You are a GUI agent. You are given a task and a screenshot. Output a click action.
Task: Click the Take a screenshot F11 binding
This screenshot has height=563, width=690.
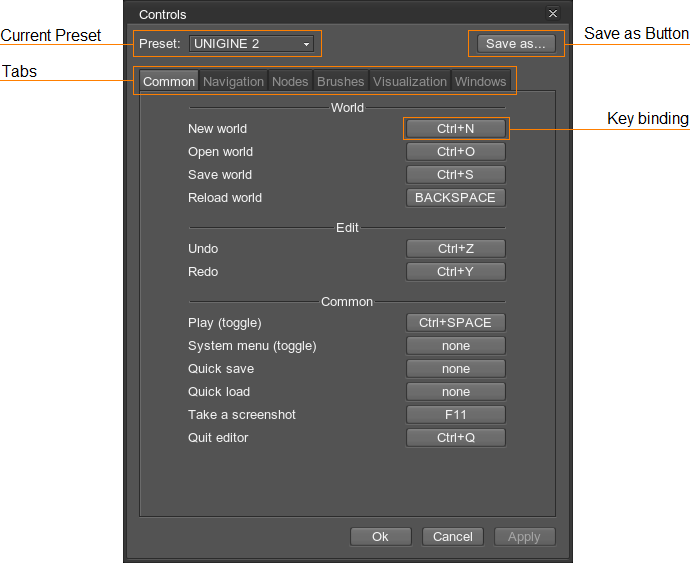coord(455,415)
